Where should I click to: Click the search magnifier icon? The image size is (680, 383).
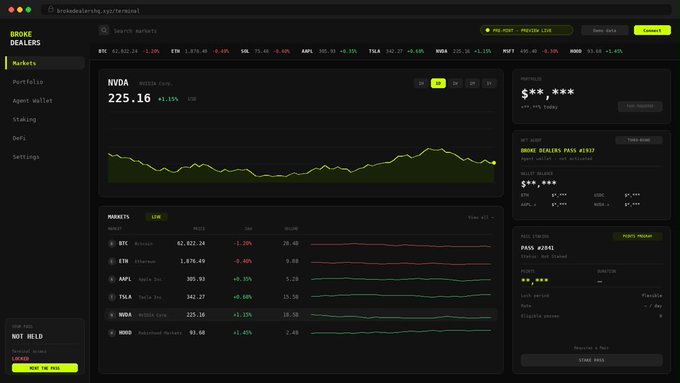click(104, 30)
